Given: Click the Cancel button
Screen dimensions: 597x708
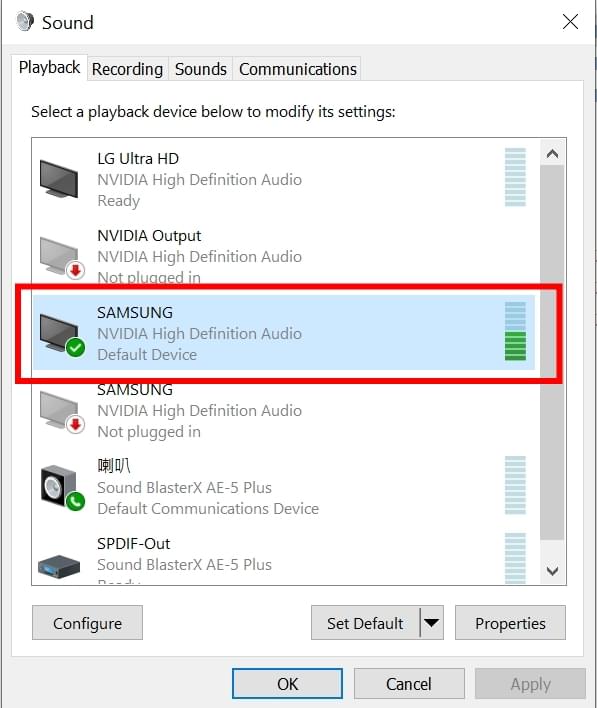Looking at the screenshot, I should (409, 684).
